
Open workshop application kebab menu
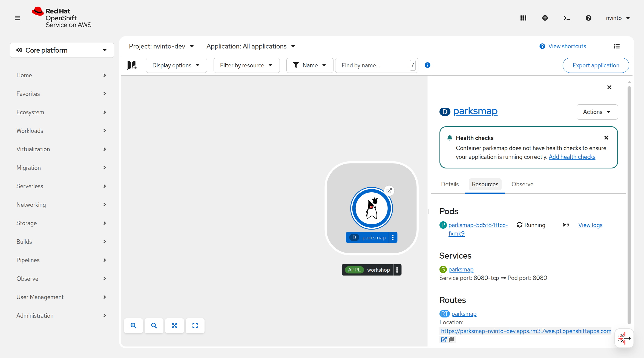tap(397, 270)
